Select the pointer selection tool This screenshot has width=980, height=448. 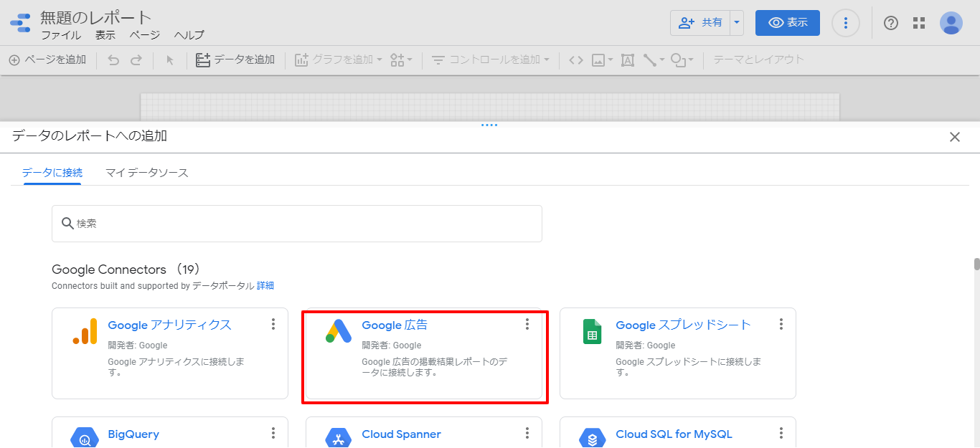[170, 60]
